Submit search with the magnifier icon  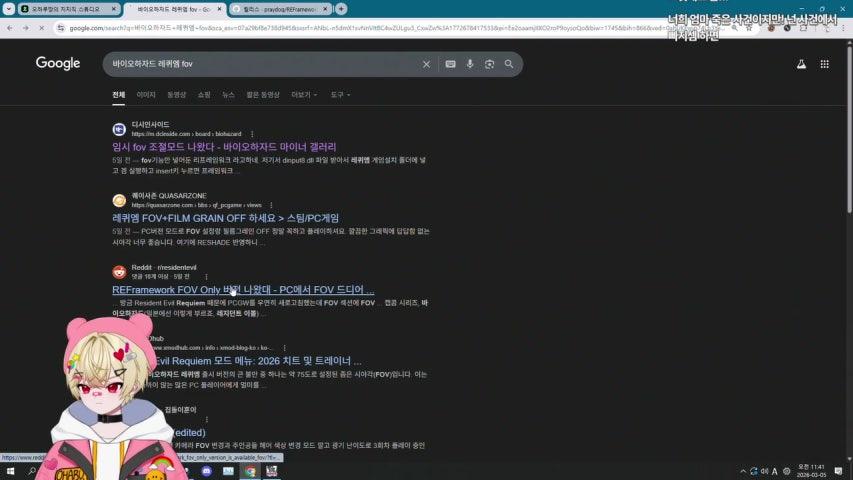(509, 64)
